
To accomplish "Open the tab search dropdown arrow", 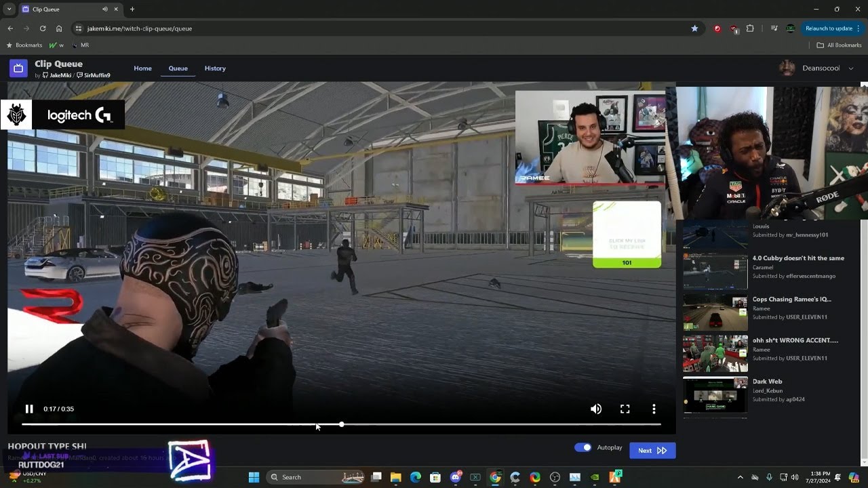I will click(x=9, y=9).
